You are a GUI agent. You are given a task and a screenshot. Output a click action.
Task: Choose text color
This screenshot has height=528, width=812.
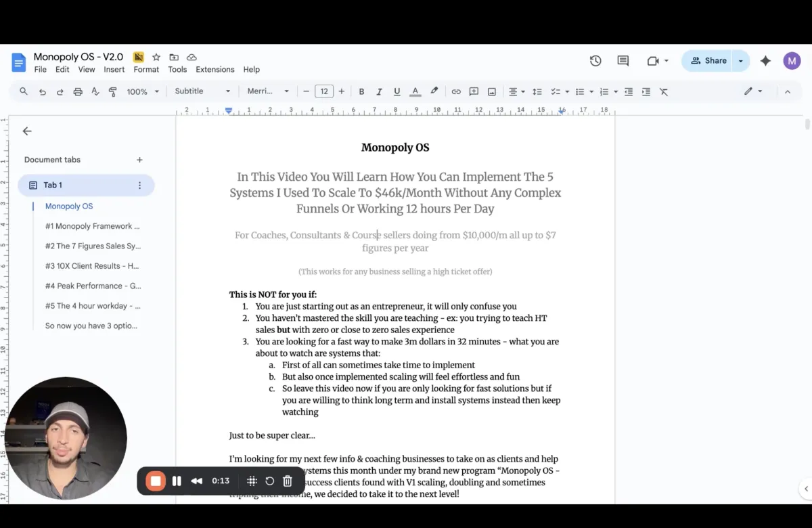tap(415, 91)
